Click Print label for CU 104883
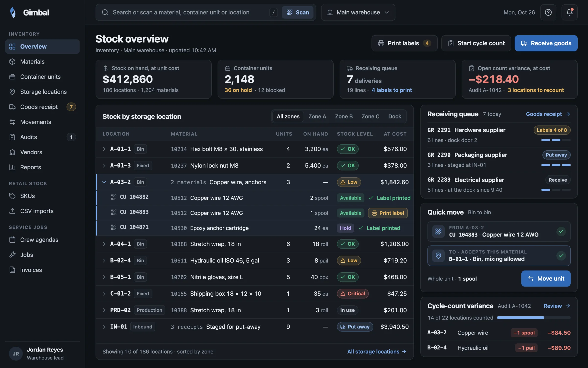588x368 pixels. point(388,213)
